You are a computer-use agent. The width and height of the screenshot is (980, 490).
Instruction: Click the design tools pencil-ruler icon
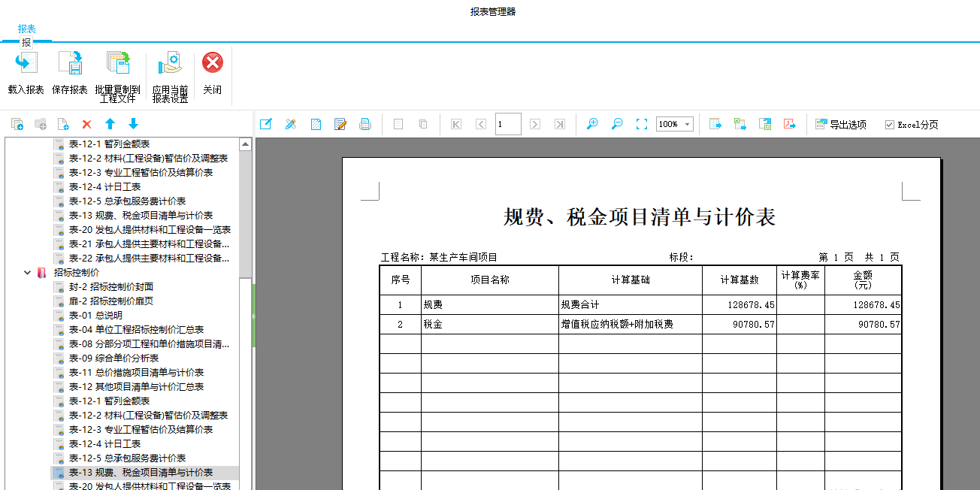[291, 124]
